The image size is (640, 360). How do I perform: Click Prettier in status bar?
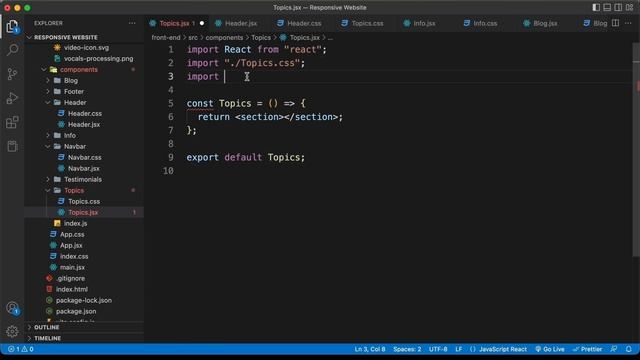[587, 349]
